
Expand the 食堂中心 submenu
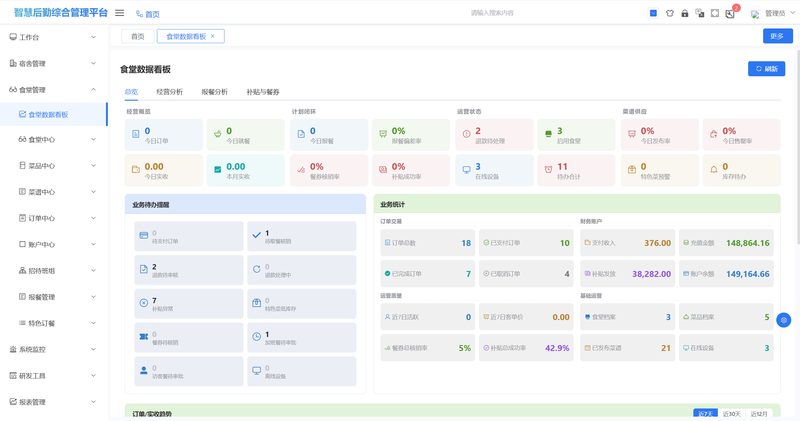54,139
